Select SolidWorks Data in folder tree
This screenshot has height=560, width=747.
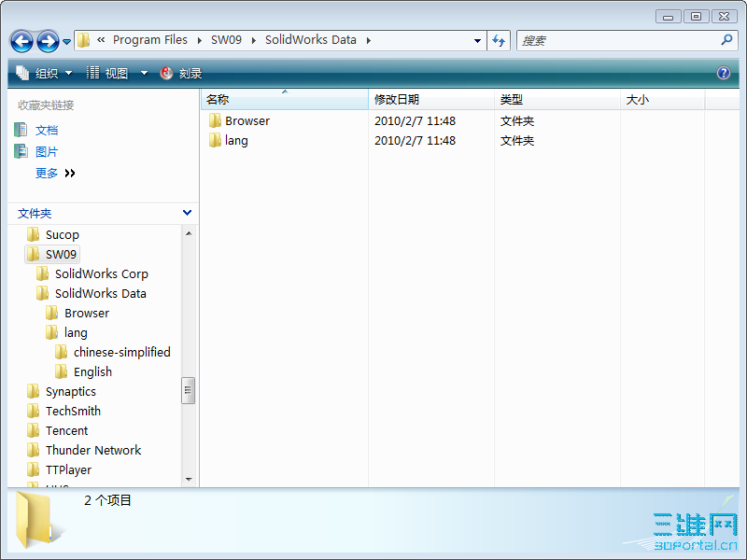tap(101, 293)
